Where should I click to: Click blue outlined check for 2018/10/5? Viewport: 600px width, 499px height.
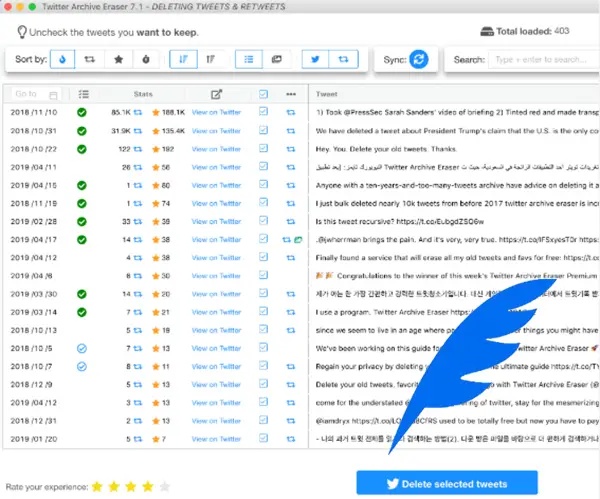(82, 349)
